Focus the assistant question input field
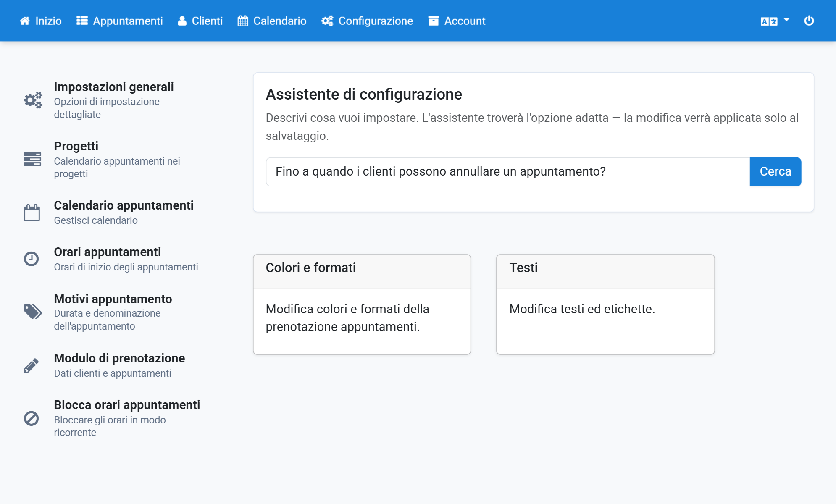The image size is (836, 504). (x=507, y=172)
